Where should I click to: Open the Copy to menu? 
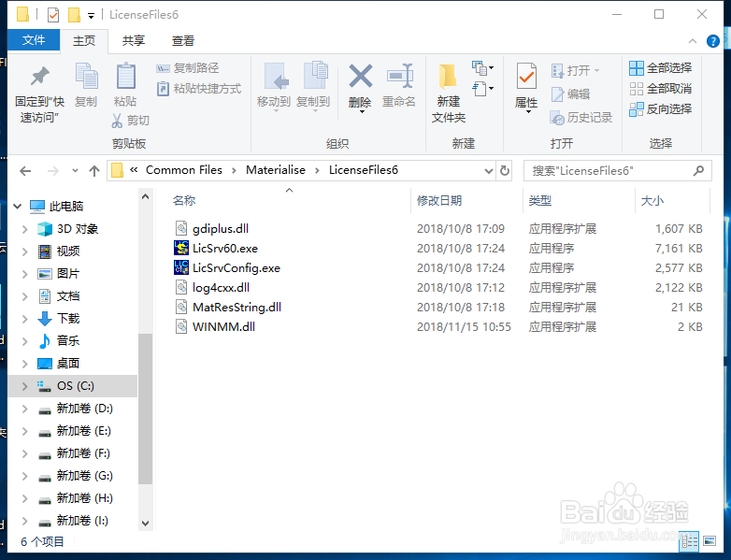pyautogui.click(x=313, y=87)
